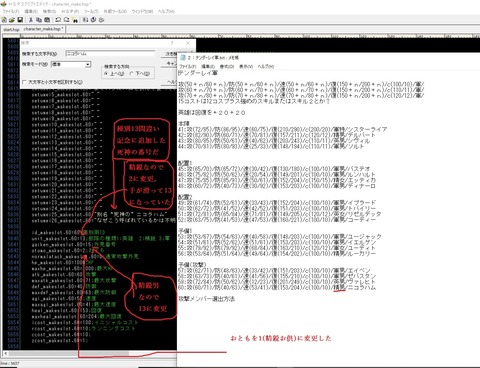Viewport: 480px width, 368px height.
Task: Click code line otomo_makeslot.60=2
Action: (68, 250)
